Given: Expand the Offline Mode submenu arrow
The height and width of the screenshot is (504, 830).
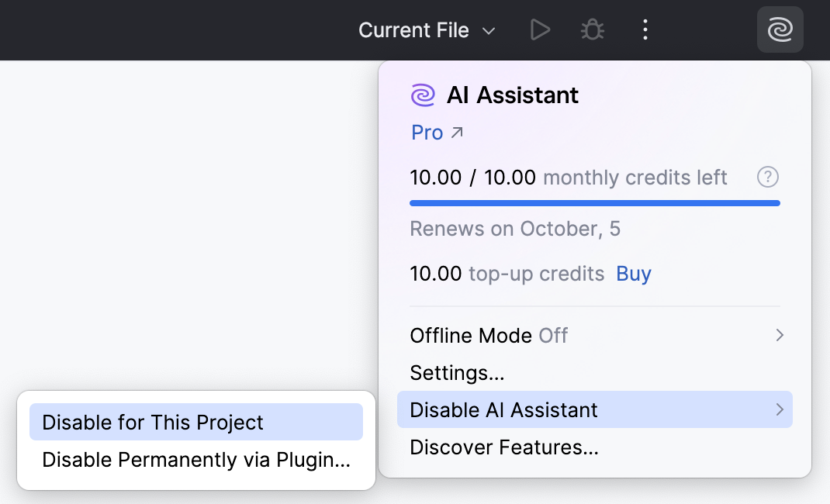Looking at the screenshot, I should pyautogui.click(x=779, y=335).
